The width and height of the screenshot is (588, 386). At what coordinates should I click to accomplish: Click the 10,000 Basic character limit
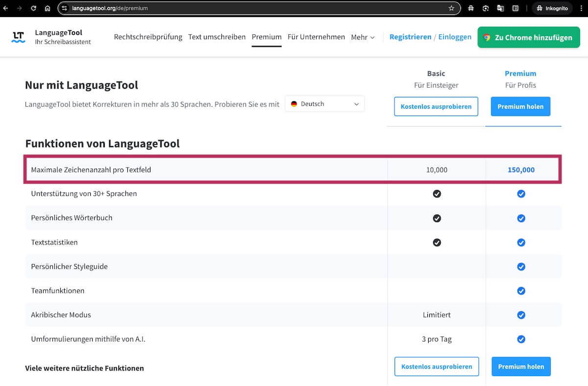[437, 170]
